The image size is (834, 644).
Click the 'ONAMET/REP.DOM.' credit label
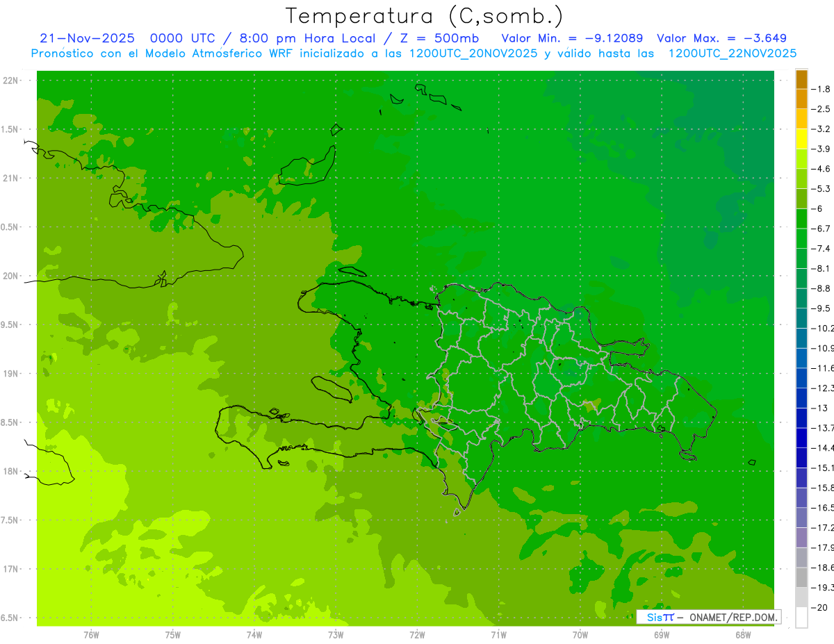point(734,617)
